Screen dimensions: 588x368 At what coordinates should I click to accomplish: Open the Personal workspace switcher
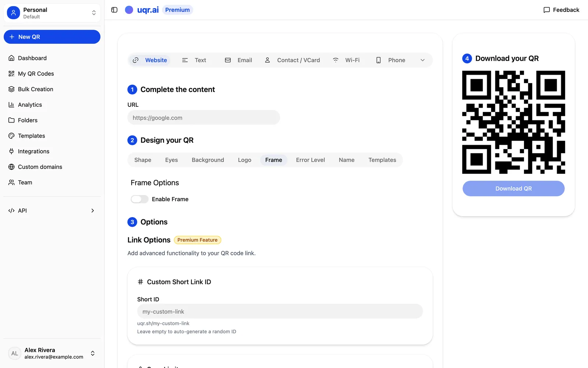coord(52,13)
